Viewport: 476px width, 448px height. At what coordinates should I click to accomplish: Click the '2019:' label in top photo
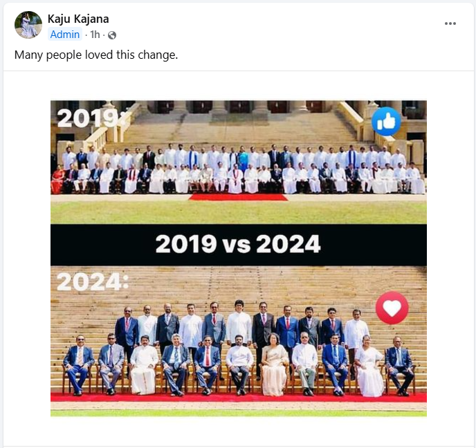92,118
